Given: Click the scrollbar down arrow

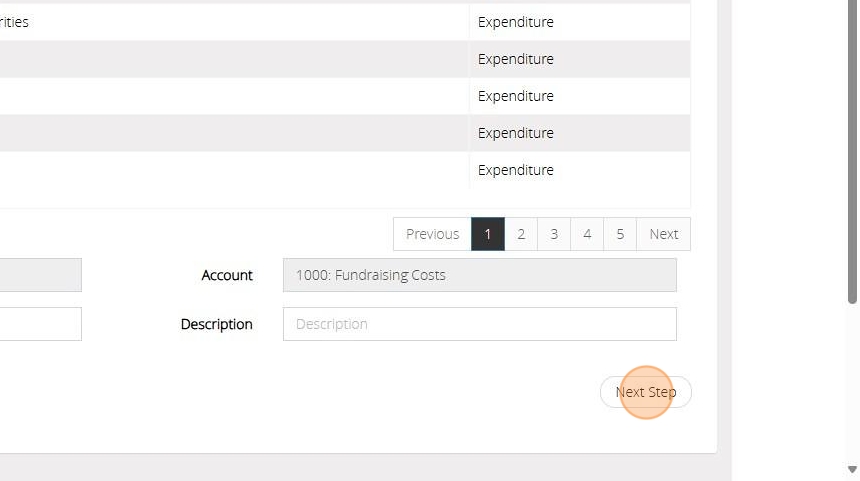Looking at the screenshot, I should 852,470.
